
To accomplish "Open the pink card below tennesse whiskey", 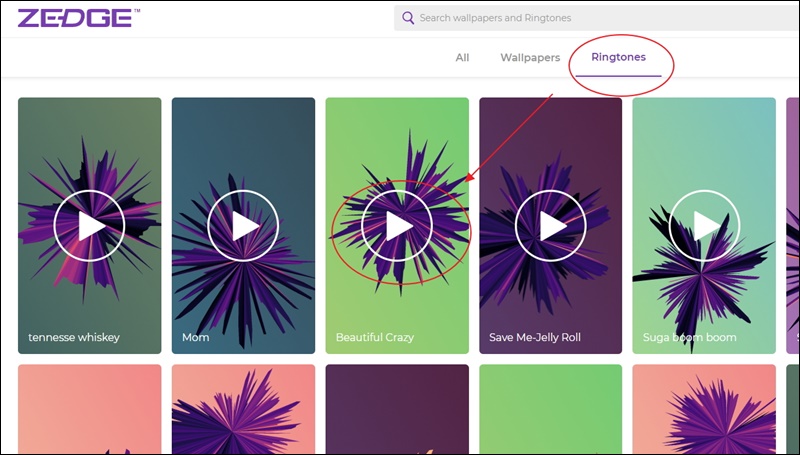I will tap(89, 409).
